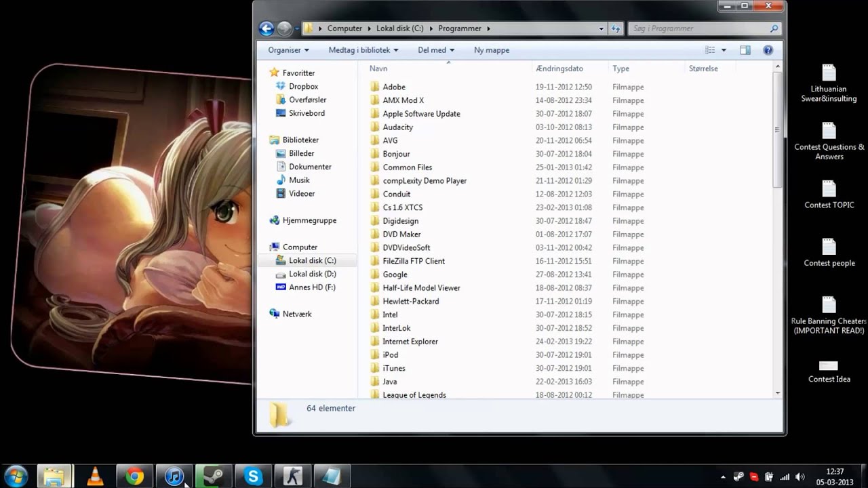Refresh the Programmer folder view
The image size is (868, 488).
tap(616, 28)
